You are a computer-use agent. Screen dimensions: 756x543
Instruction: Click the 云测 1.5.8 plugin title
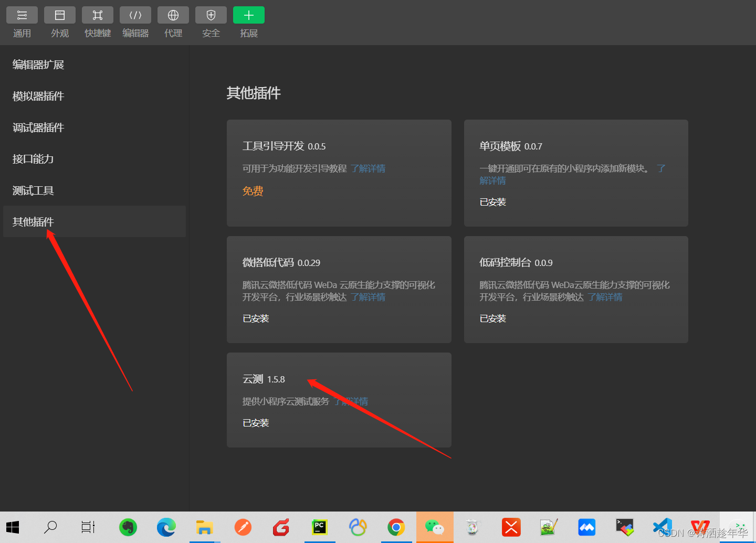coord(264,379)
